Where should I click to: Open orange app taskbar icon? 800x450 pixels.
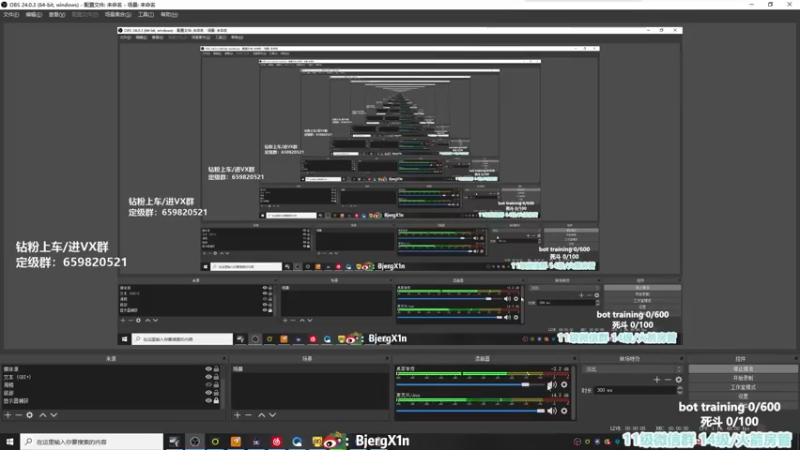coord(236,441)
